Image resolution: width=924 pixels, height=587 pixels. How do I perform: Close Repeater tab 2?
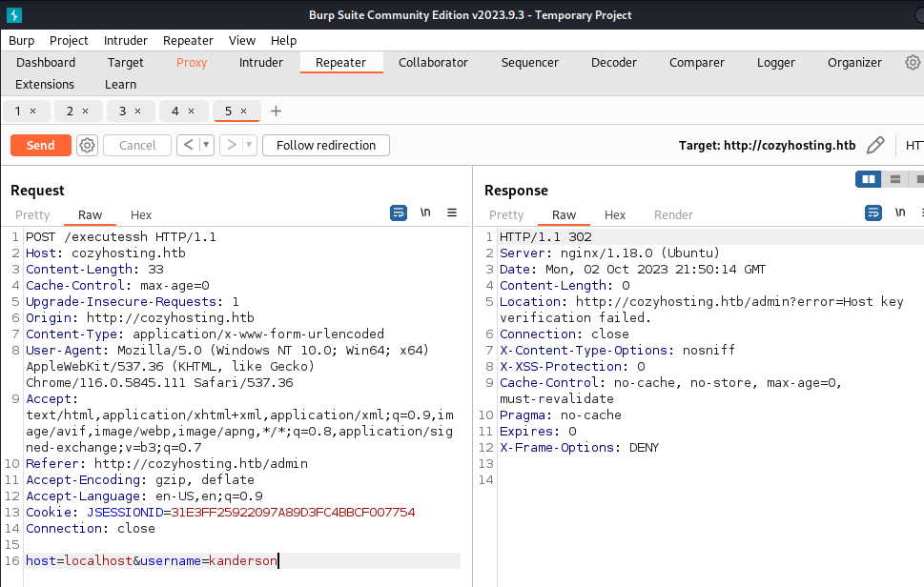click(x=86, y=111)
